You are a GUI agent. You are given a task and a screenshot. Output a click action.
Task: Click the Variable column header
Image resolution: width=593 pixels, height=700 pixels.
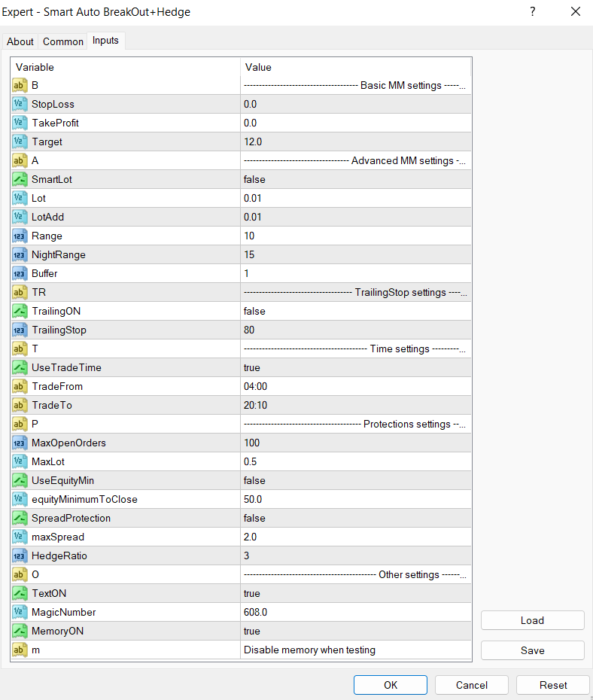pyautogui.click(x=126, y=67)
